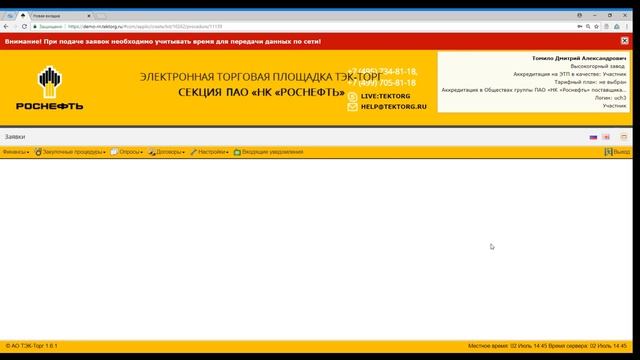Image resolution: width=640 pixels, height=360 pixels.
Task: Reload the page with the refresh icon
Action: [24, 27]
